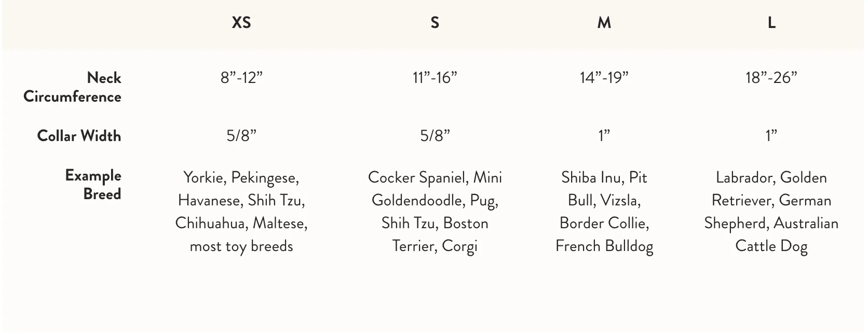
Task: Click the 18"-26" neck measurement
Action: point(771,78)
